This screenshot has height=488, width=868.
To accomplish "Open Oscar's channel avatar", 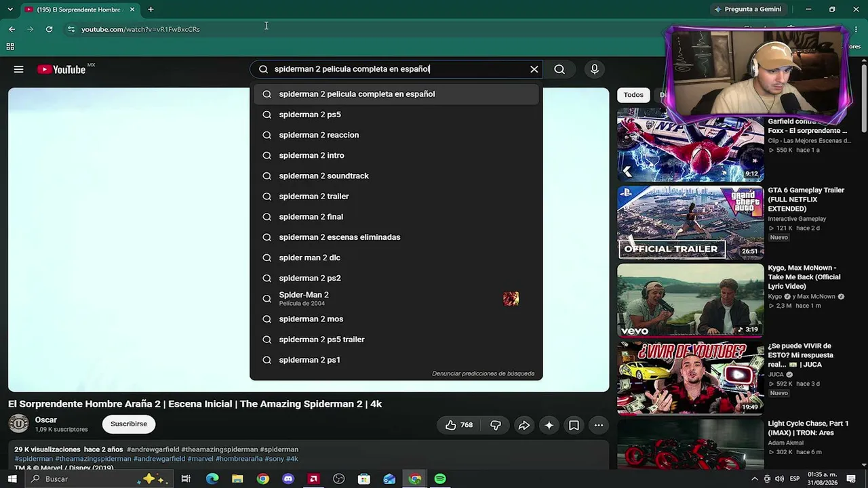I will pyautogui.click(x=18, y=424).
